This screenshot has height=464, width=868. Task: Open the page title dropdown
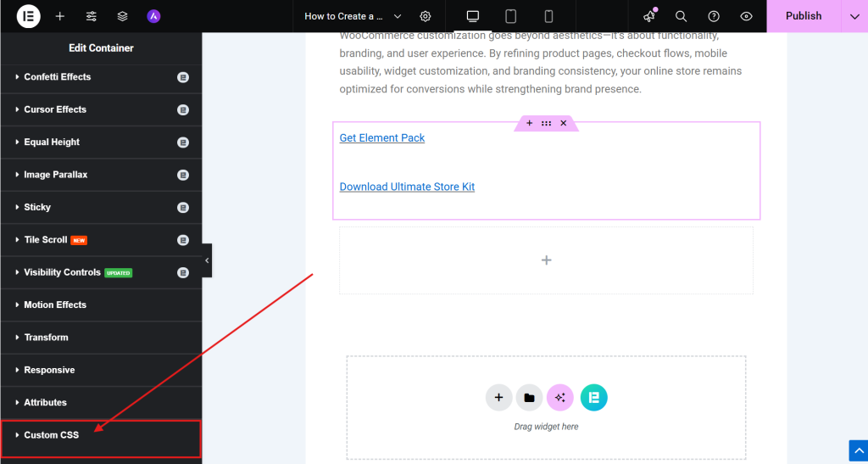click(x=353, y=16)
